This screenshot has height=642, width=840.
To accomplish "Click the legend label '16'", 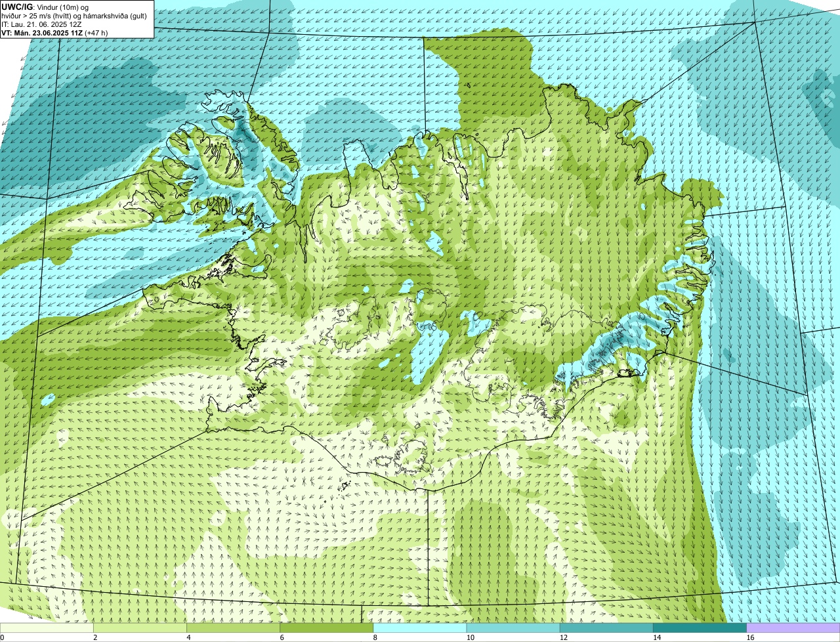I will tap(749, 637).
